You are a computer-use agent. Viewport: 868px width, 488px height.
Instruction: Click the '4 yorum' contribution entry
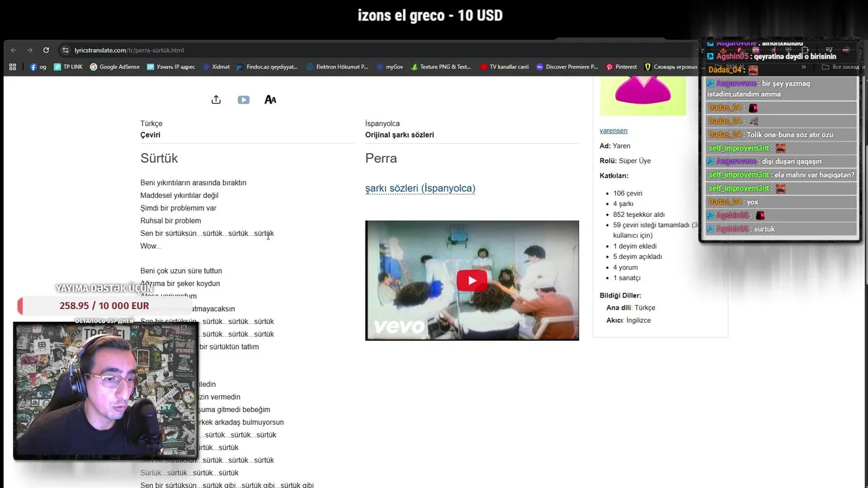pyautogui.click(x=625, y=267)
